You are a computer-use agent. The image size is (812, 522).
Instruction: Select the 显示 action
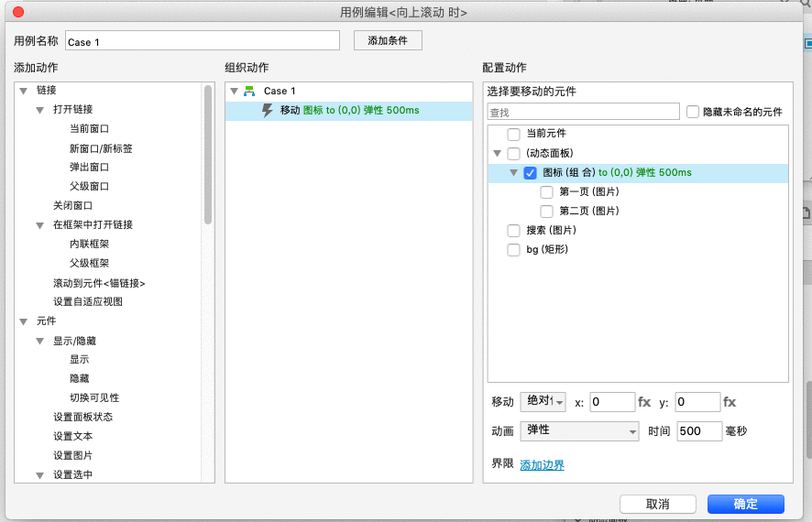(x=79, y=360)
